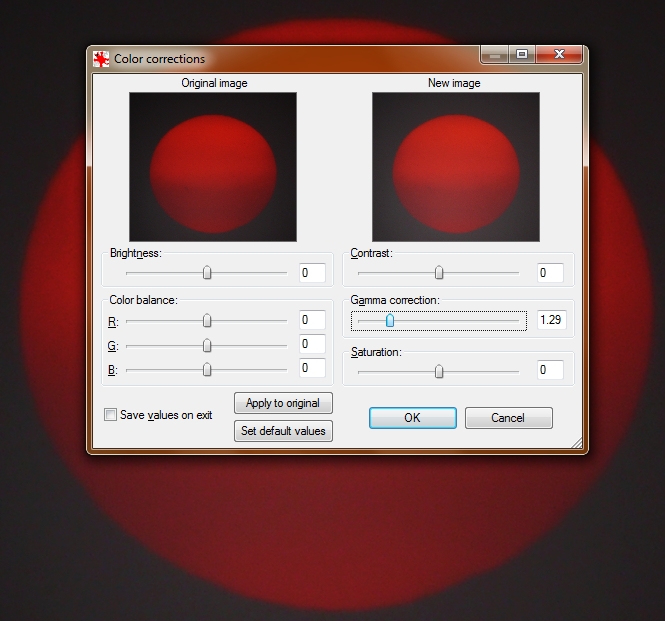Click the Green color balance slider thumb
The width and height of the screenshot is (665, 621).
click(207, 345)
